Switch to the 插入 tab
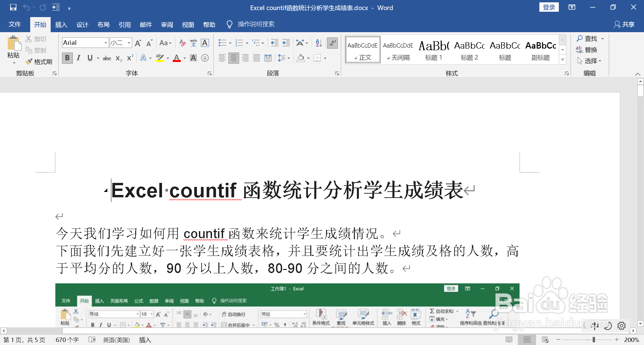The width and height of the screenshot is (644, 345). click(61, 24)
